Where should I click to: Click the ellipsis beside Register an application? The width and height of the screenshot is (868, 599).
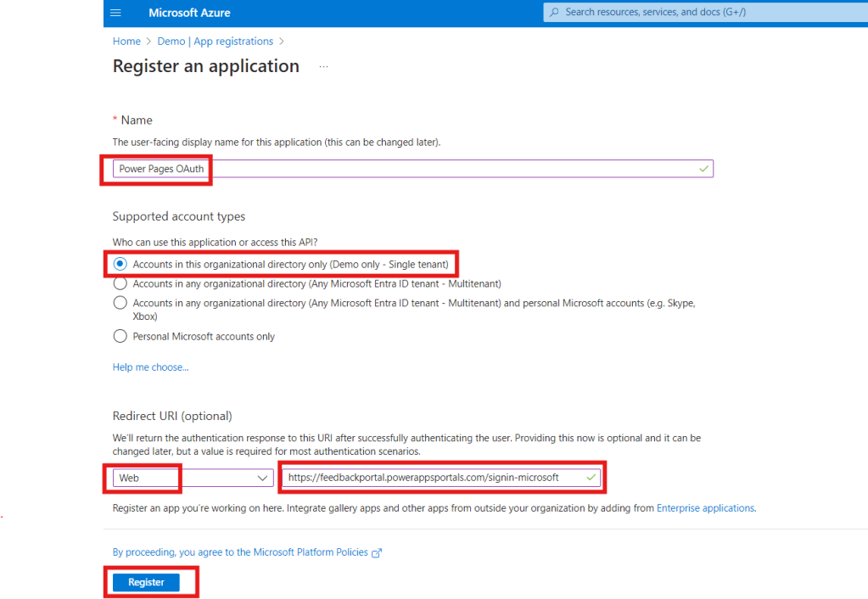pos(323,66)
